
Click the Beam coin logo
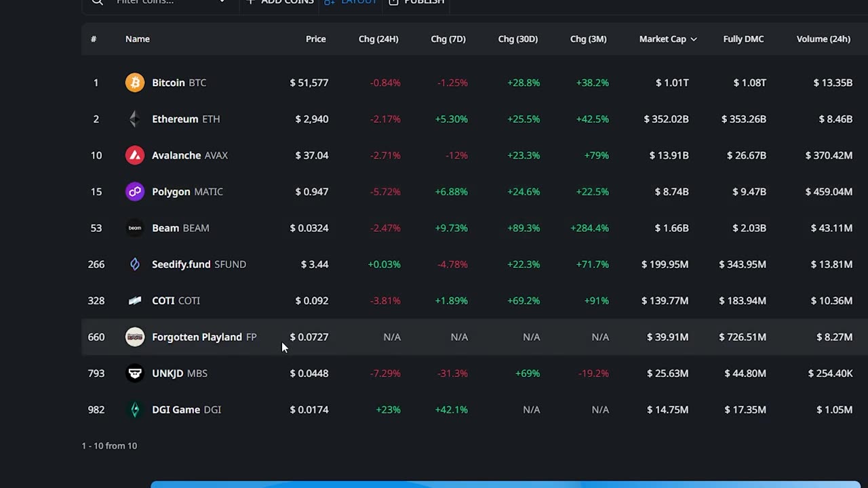pos(135,228)
